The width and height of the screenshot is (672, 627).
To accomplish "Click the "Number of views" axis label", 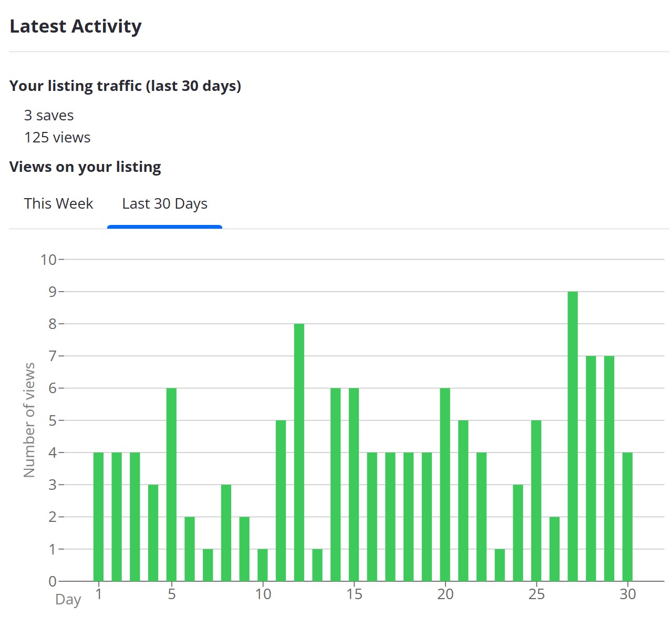I will [29, 419].
